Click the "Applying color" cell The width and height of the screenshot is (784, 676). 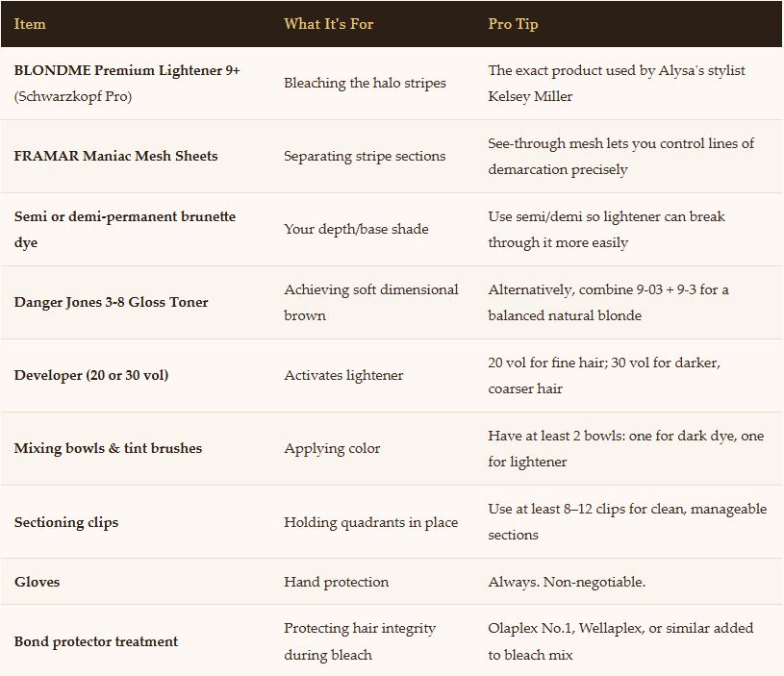(332, 448)
